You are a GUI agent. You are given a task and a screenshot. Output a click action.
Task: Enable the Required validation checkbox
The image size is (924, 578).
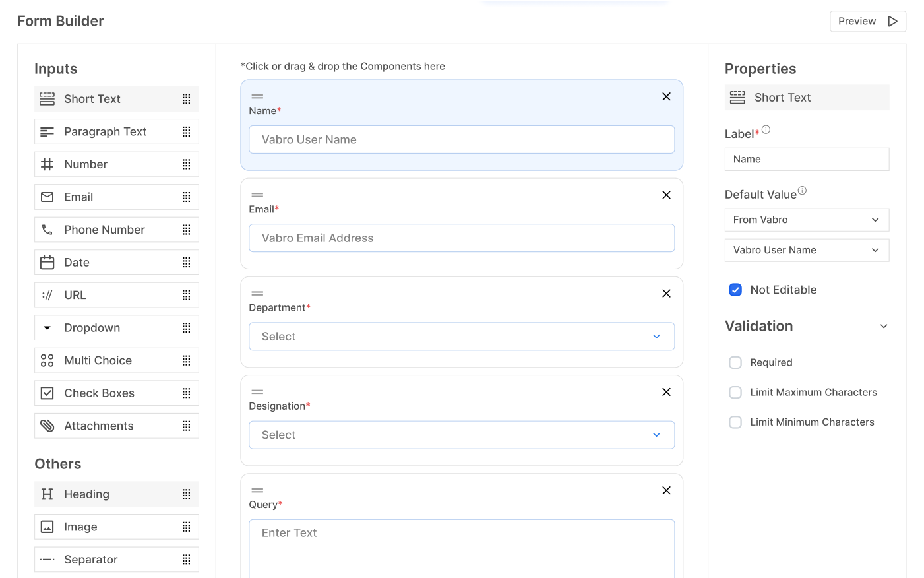[735, 362]
